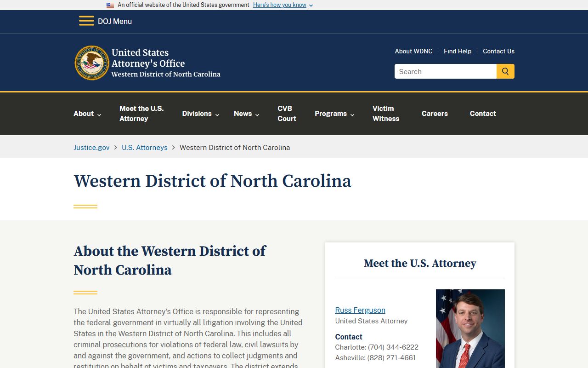This screenshot has width=588, height=368.
Task: Expand the 'Here's how you know' chevron
Action: pyautogui.click(x=311, y=6)
